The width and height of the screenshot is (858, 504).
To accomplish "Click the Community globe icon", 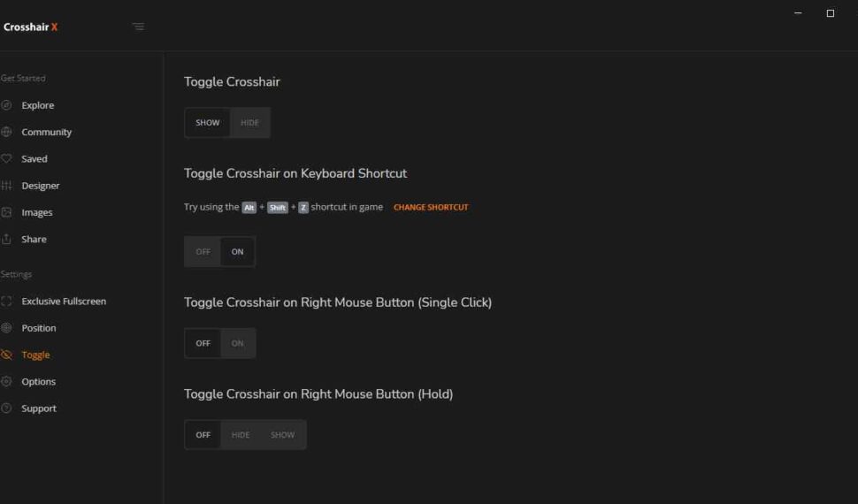I will 6,132.
